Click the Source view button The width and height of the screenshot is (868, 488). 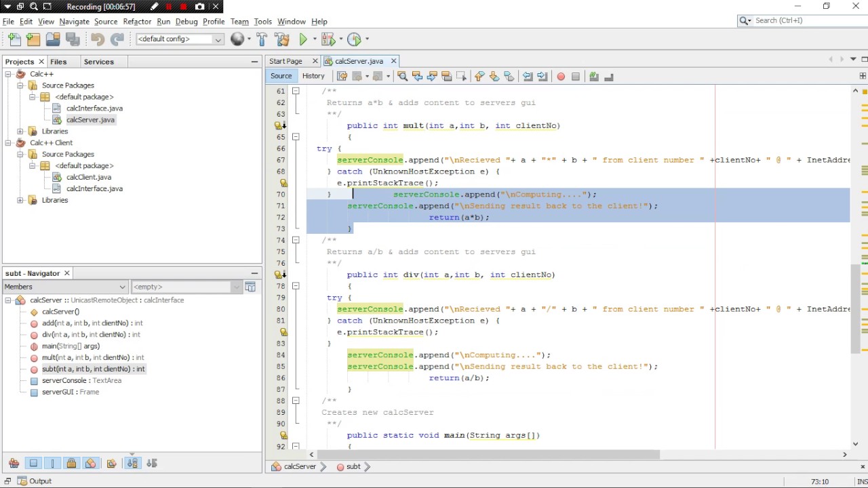tap(281, 76)
